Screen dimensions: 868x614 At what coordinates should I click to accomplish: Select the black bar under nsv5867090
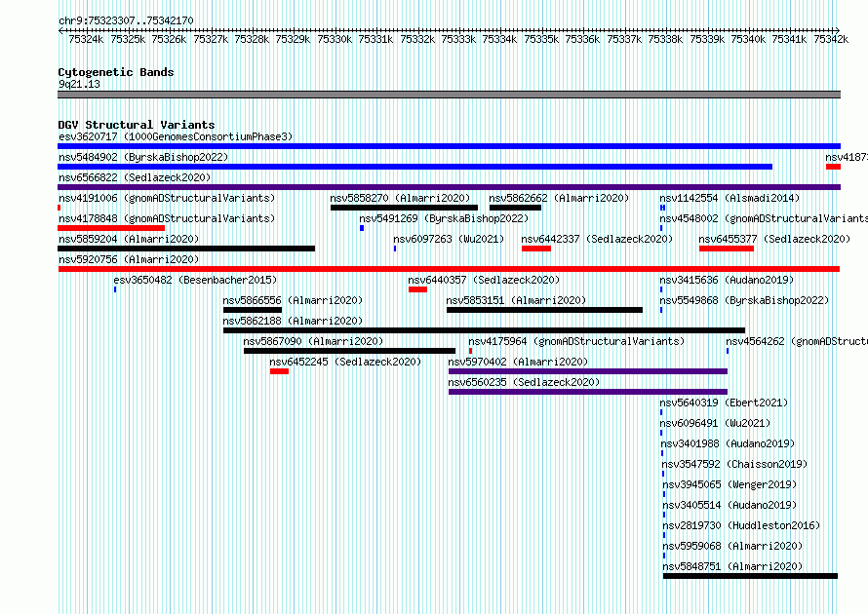pyautogui.click(x=350, y=351)
